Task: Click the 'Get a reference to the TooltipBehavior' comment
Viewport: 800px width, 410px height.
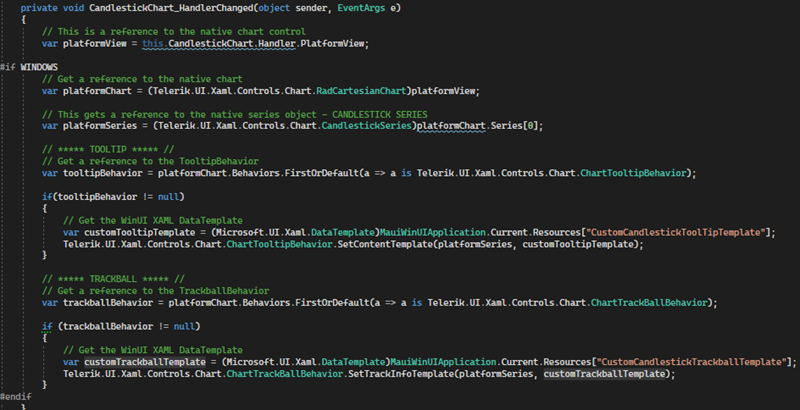Action: point(151,161)
